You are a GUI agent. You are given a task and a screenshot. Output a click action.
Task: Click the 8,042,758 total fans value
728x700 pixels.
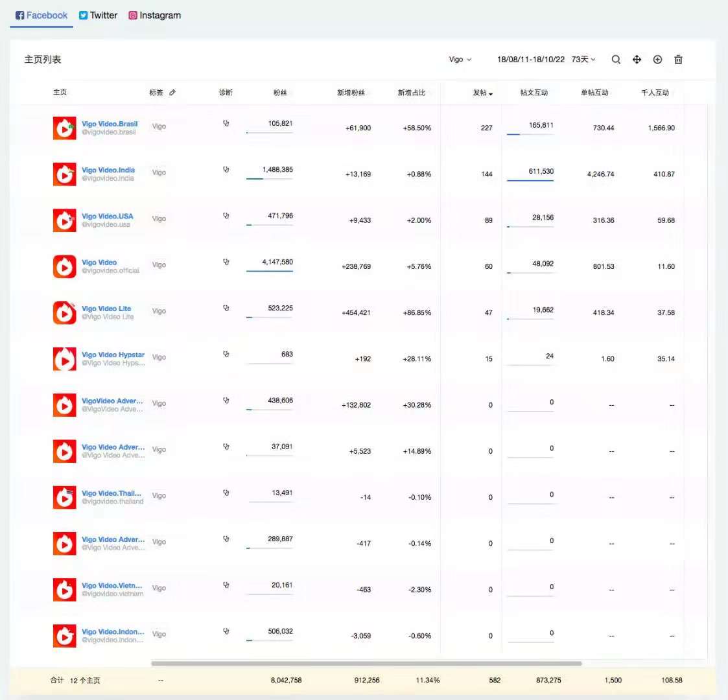286,680
